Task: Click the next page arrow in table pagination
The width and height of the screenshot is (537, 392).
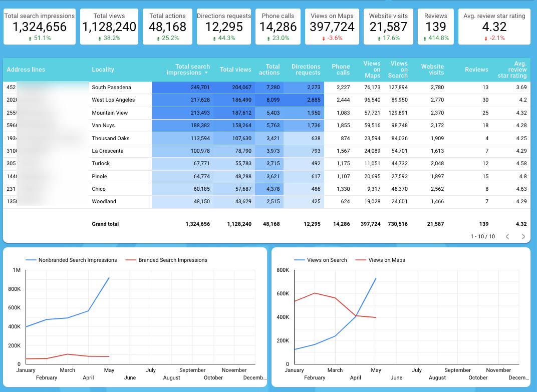Action: click(523, 236)
